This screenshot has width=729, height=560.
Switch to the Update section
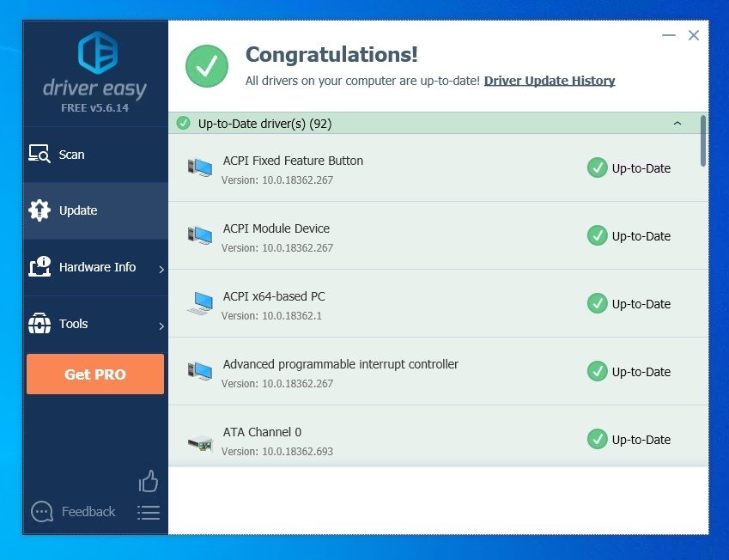95,210
